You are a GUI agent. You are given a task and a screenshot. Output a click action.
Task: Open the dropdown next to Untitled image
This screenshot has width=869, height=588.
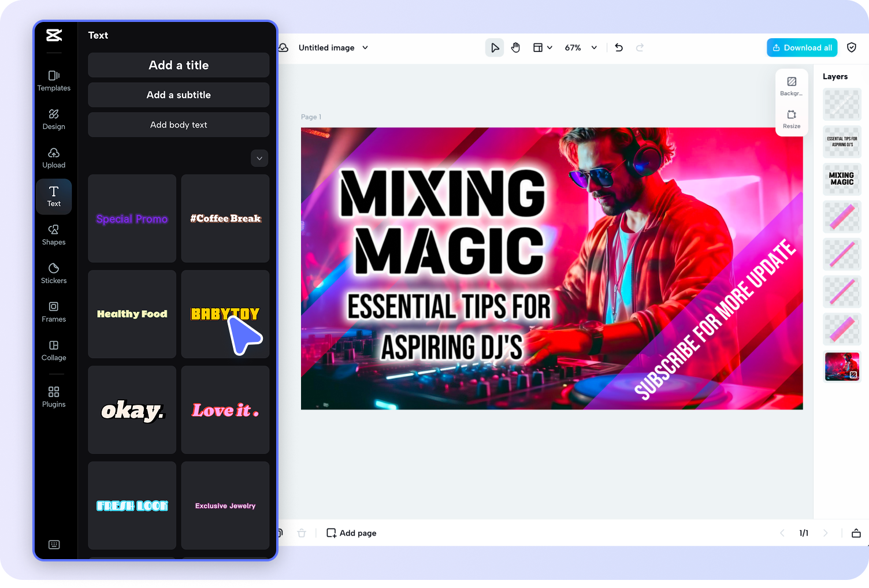pos(365,48)
